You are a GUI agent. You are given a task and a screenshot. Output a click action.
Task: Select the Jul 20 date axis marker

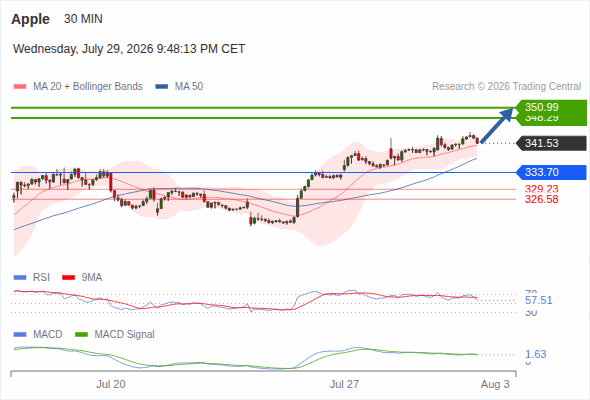pyautogui.click(x=111, y=384)
